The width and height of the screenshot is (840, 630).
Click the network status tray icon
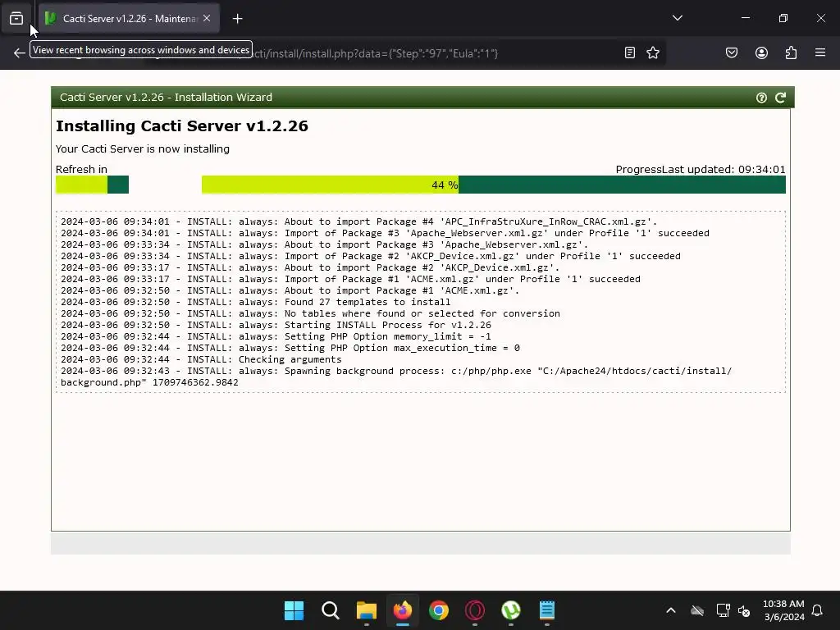coord(724,610)
